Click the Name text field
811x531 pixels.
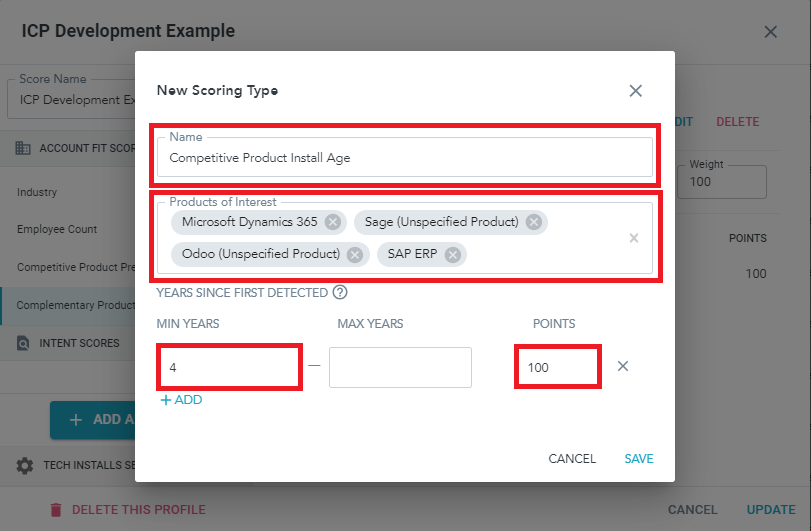[404, 157]
